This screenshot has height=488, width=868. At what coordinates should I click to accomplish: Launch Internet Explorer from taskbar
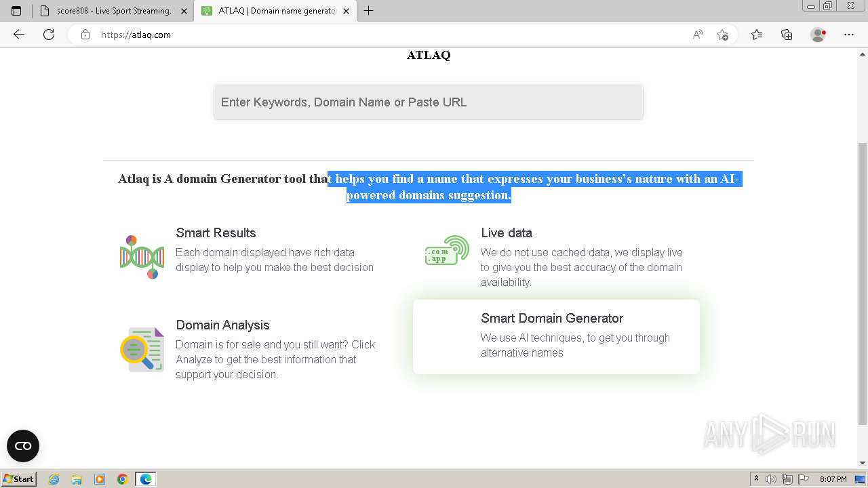tap(54, 479)
